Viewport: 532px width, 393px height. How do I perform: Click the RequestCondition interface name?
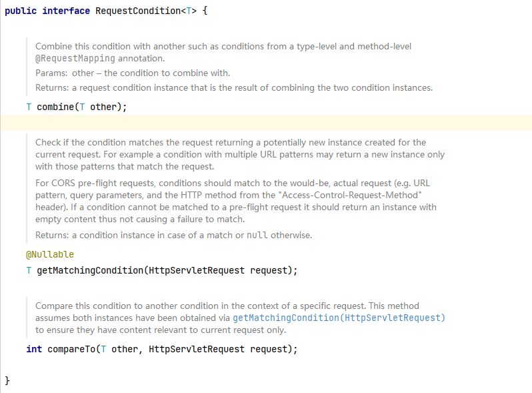138,11
